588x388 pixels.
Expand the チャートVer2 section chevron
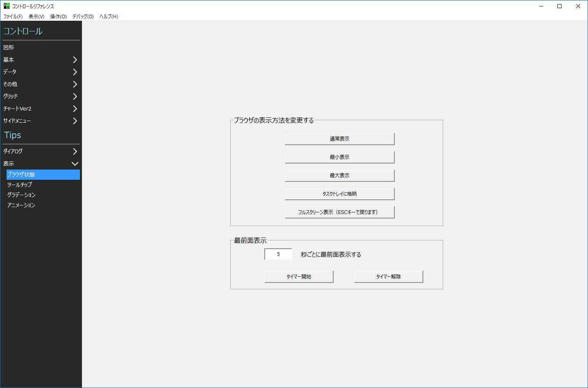pyautogui.click(x=75, y=109)
